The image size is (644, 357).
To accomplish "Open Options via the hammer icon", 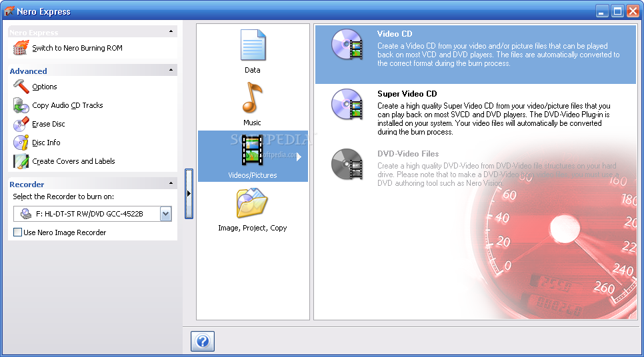I will [21, 87].
